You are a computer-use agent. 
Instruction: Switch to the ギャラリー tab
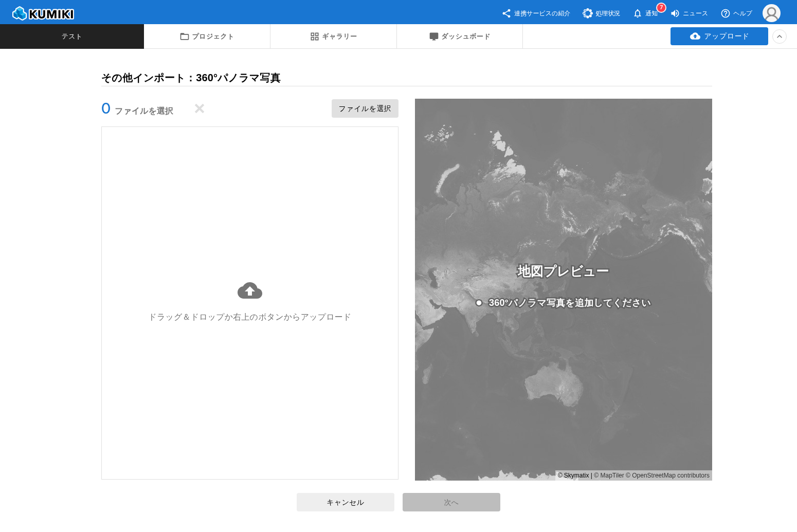[x=334, y=36]
